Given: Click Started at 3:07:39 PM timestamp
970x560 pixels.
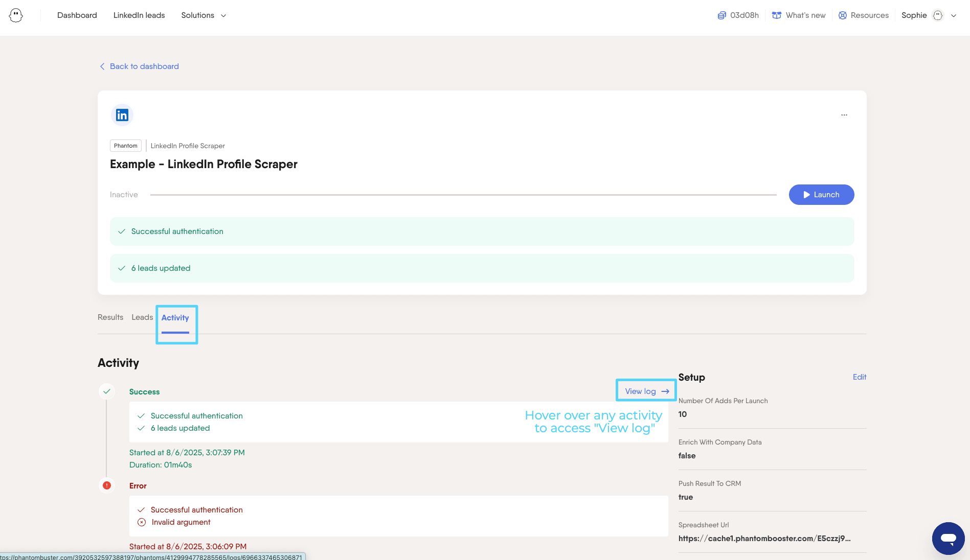Looking at the screenshot, I should coord(187,453).
